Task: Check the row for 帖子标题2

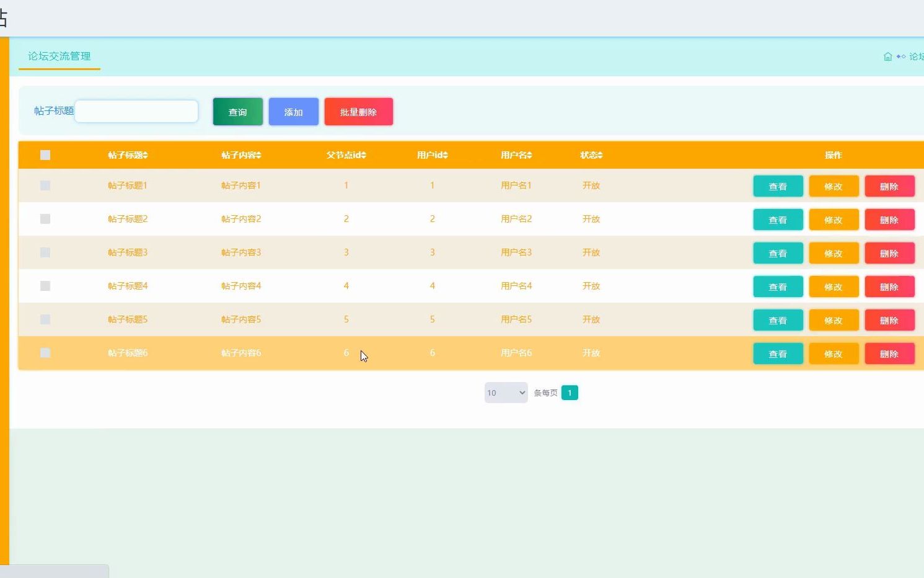Action: pos(45,219)
